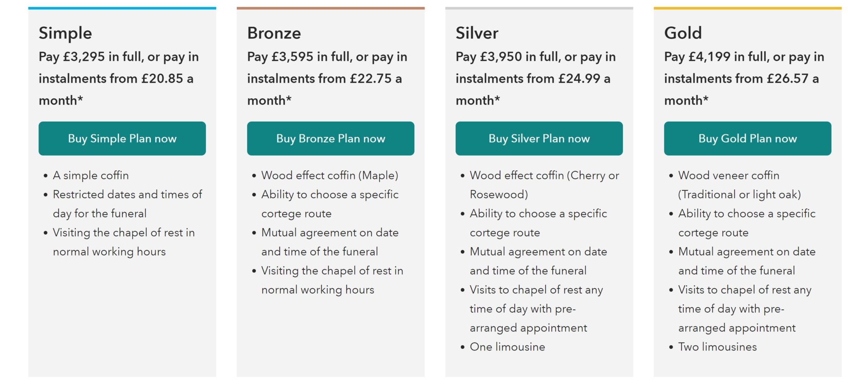Viewport: 868px width, 389px height.
Task: Click the blue bar above the Simple plan
Action: [122, 7]
